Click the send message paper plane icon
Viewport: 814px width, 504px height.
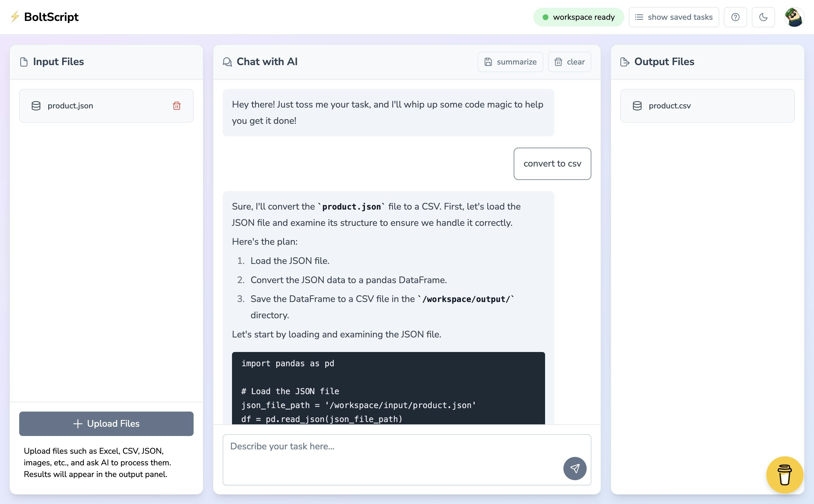pyautogui.click(x=575, y=468)
